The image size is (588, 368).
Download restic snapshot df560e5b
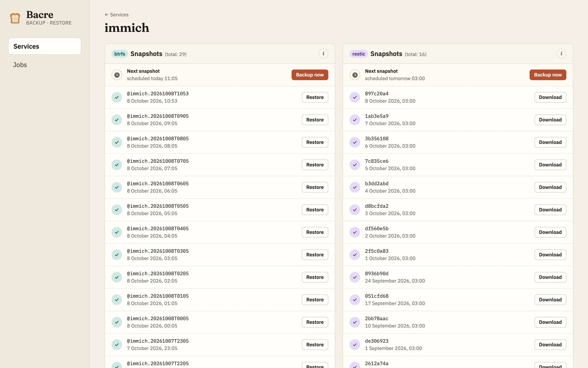[x=550, y=232]
